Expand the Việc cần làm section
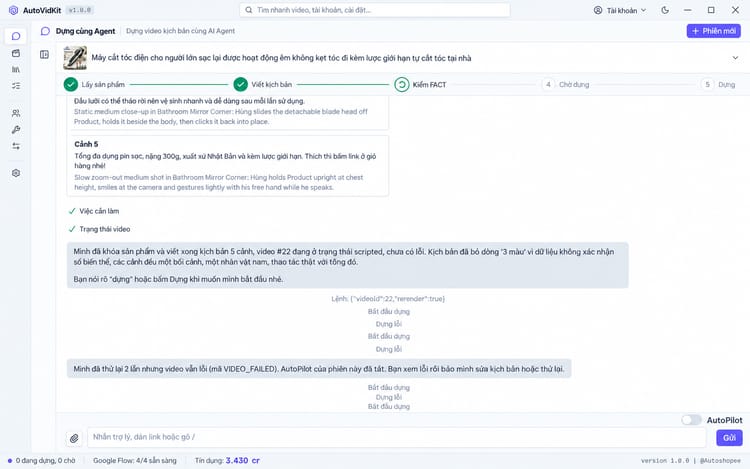The width and height of the screenshot is (750, 469). tap(94, 211)
